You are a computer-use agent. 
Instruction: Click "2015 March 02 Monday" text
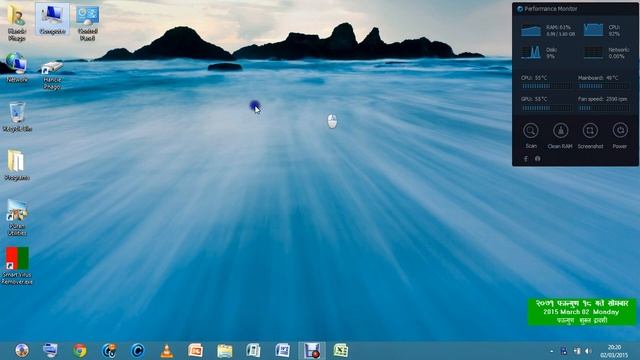pos(581,312)
